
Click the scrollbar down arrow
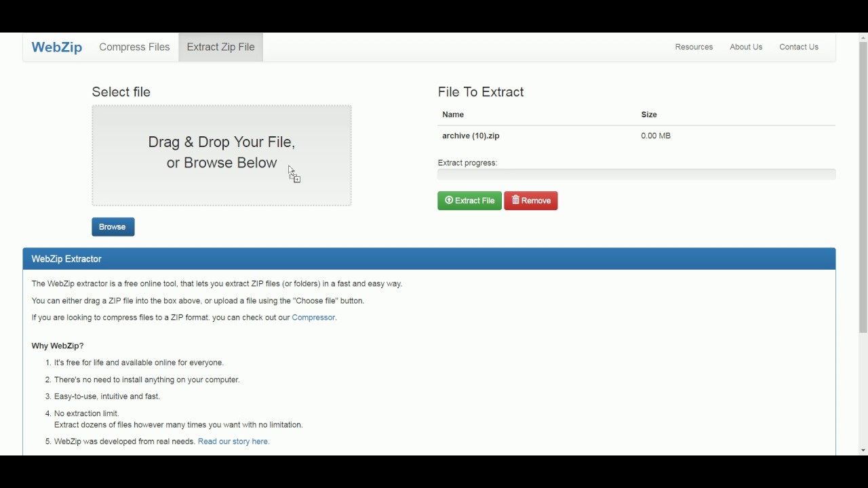pos(863,450)
